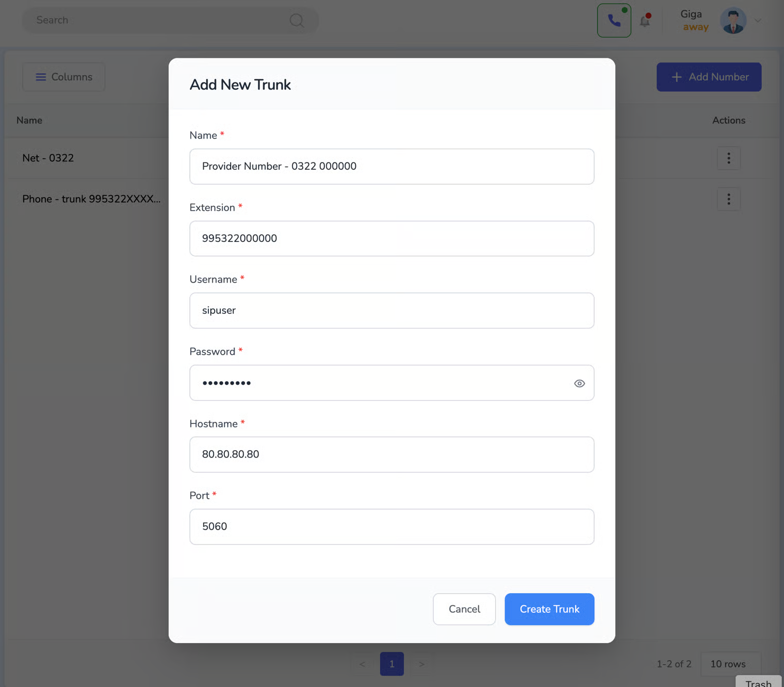Click the green phone dialer icon

coord(614,21)
